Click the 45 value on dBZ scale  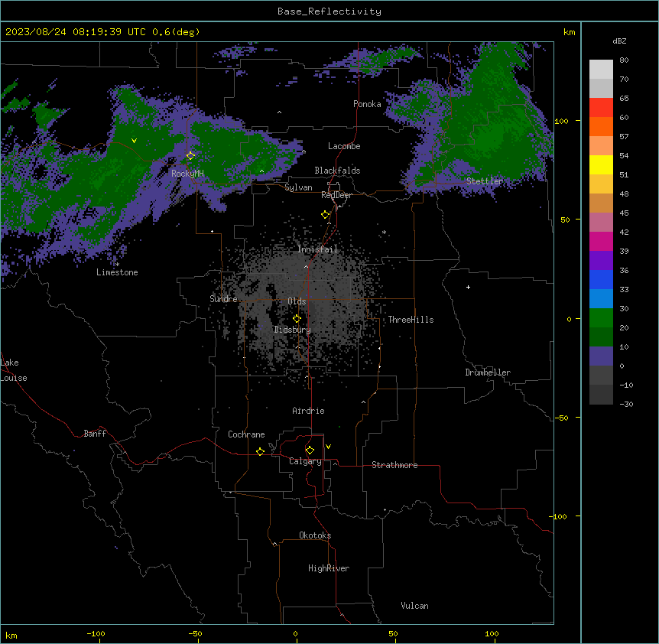[x=624, y=213]
